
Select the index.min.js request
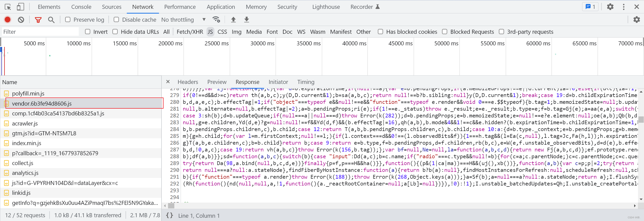point(81,143)
